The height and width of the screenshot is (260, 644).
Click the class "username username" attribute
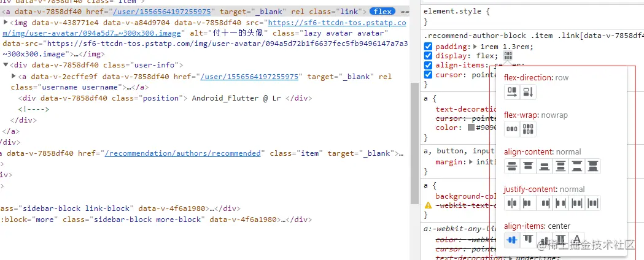point(68,87)
